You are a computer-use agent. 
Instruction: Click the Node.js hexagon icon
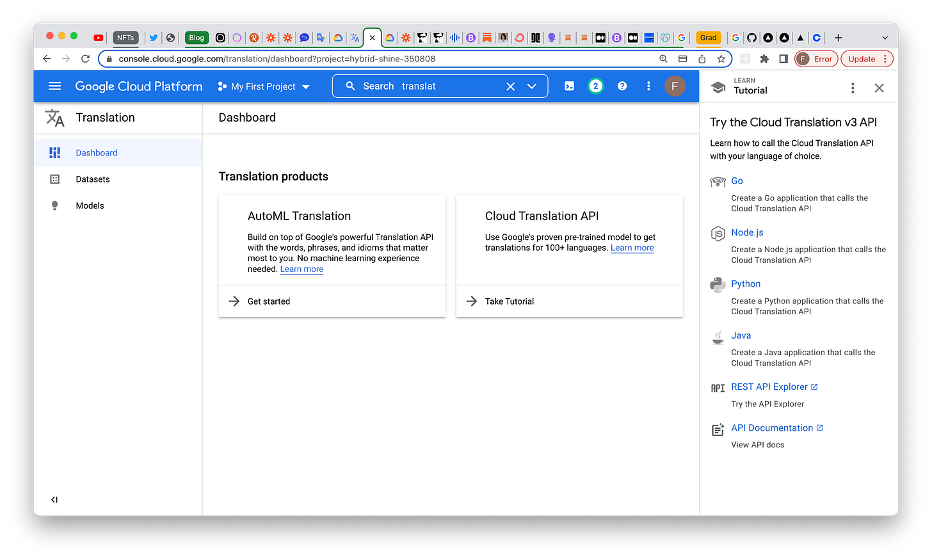pos(718,233)
